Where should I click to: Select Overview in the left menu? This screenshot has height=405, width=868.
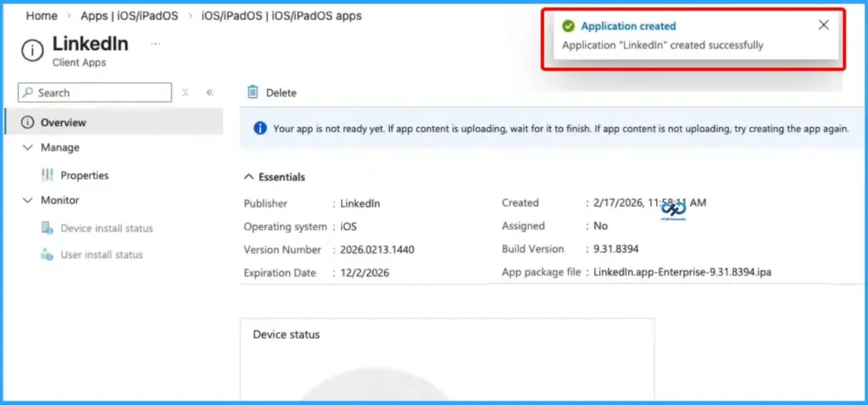click(114, 122)
